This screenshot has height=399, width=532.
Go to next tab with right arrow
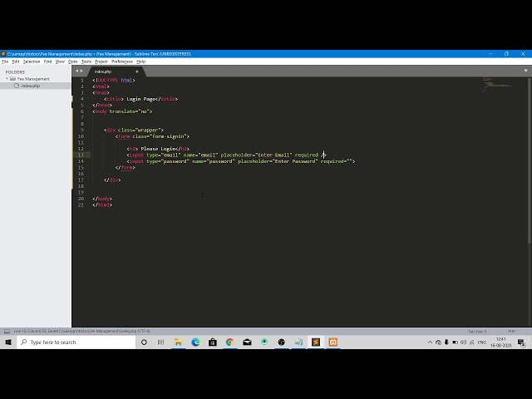click(x=81, y=71)
